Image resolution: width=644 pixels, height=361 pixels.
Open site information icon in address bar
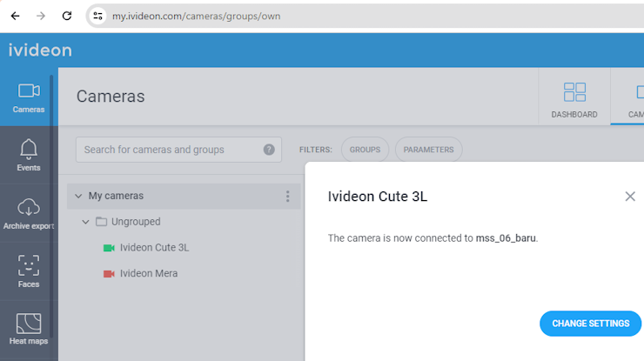coord(97,16)
